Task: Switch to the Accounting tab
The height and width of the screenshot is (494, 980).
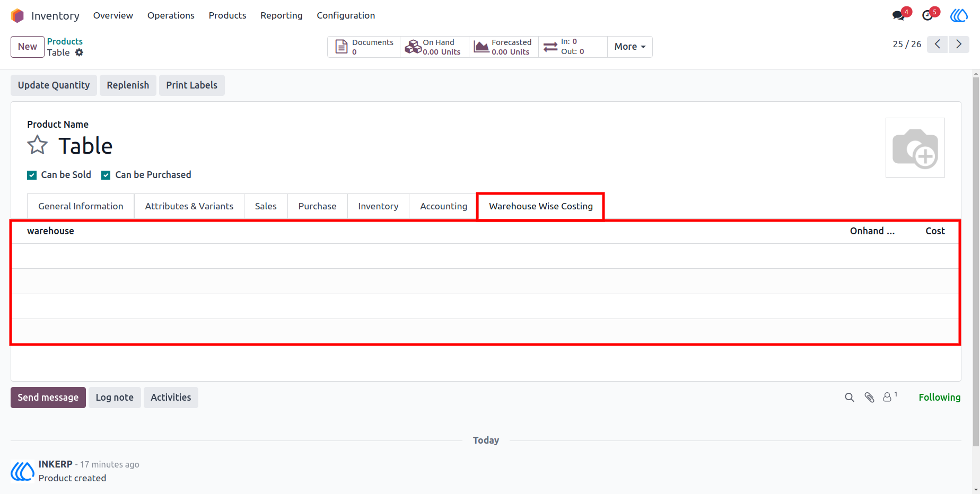Action: point(444,206)
